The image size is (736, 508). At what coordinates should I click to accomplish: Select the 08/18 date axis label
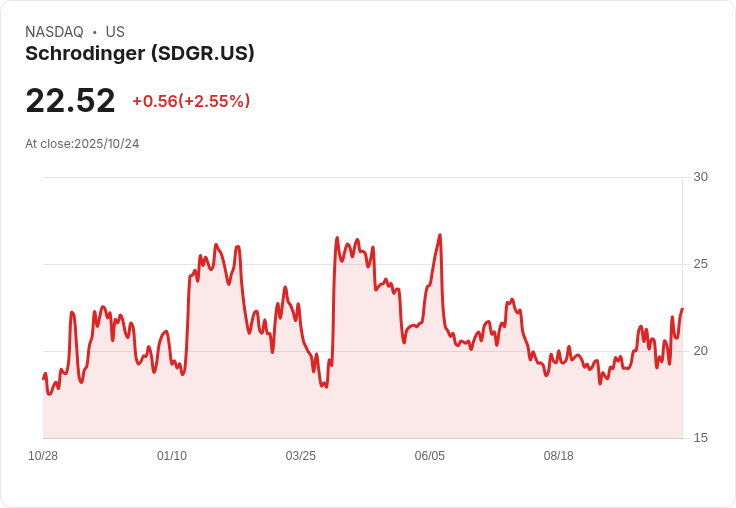pyautogui.click(x=559, y=456)
